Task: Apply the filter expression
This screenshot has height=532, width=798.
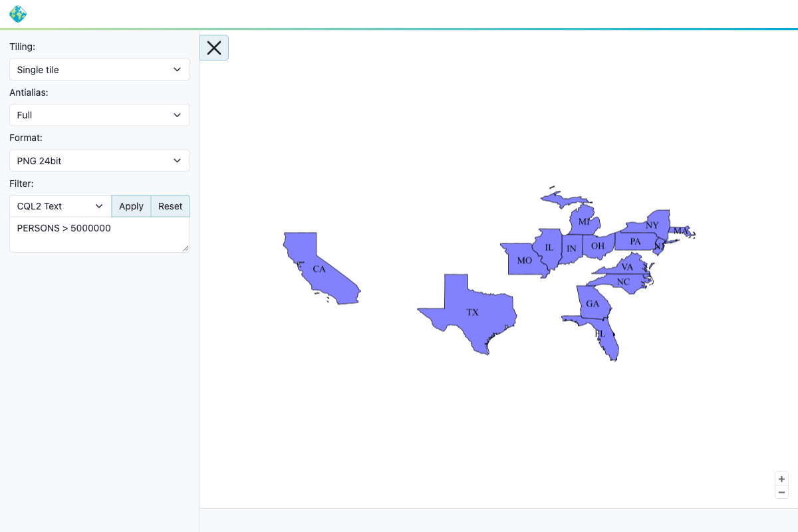Action: click(131, 206)
